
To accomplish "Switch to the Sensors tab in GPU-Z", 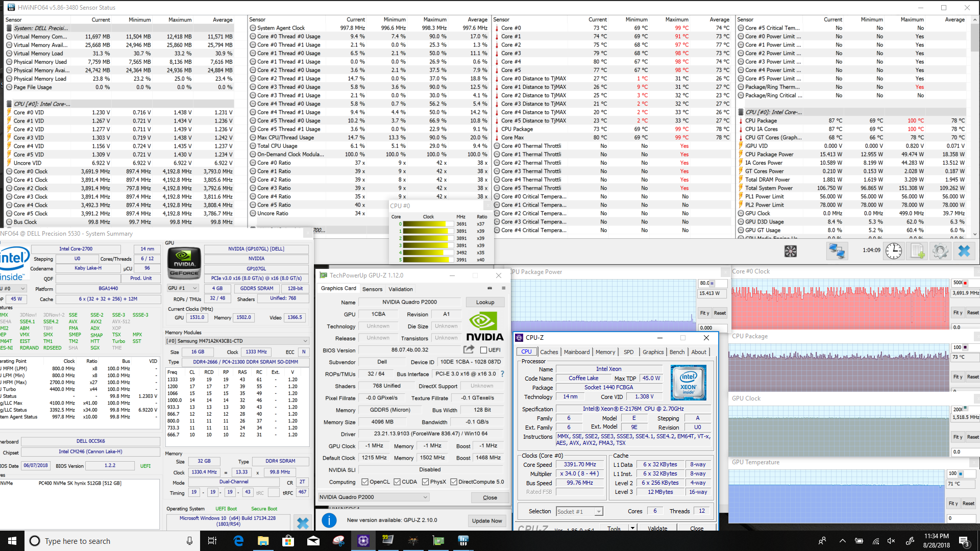I will pos(372,289).
